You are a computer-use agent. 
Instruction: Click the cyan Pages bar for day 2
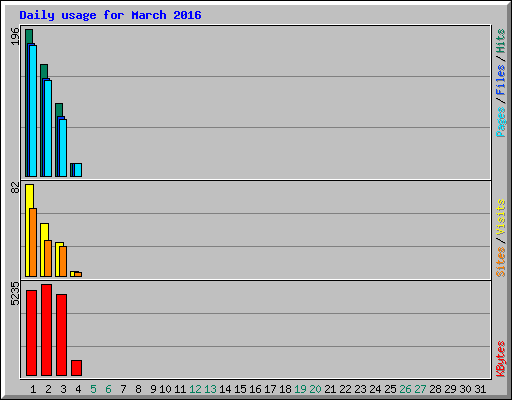click(48, 128)
